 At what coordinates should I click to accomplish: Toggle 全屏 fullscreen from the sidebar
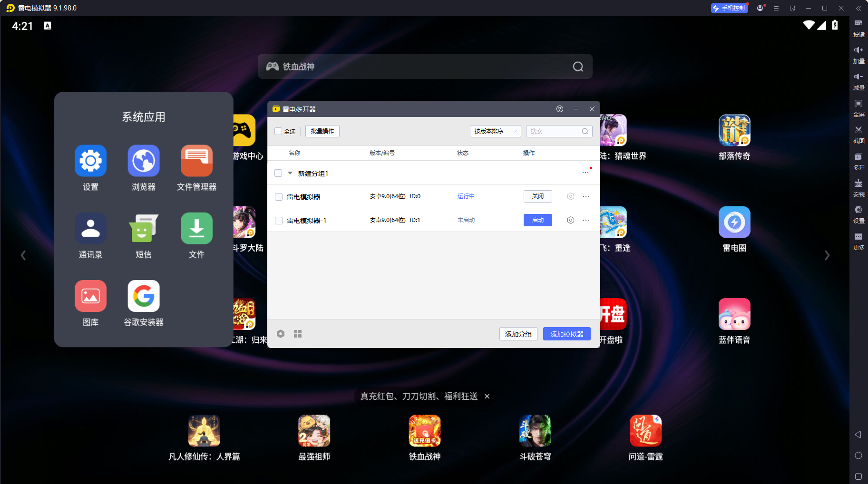858,108
